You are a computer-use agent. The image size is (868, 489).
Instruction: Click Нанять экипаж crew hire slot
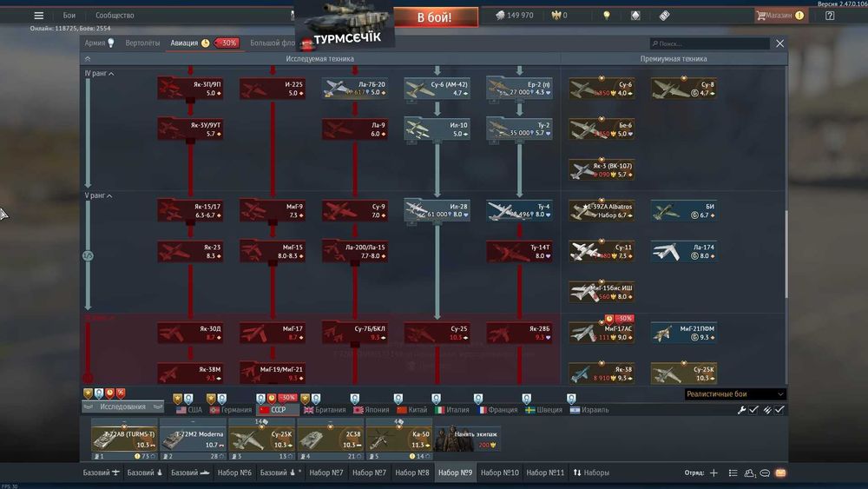468,439
